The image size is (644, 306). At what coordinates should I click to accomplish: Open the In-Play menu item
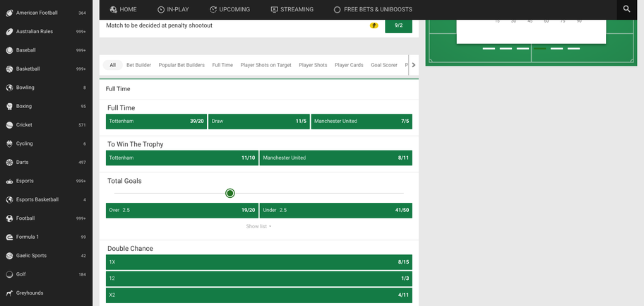click(x=173, y=10)
